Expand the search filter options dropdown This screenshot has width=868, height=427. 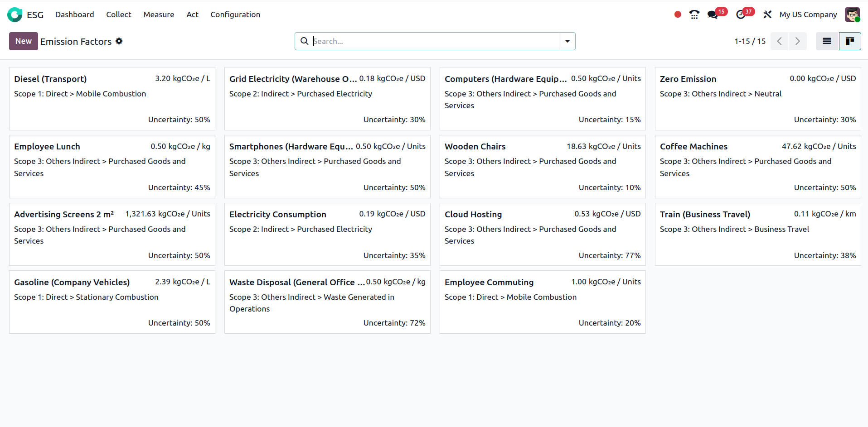pos(567,41)
